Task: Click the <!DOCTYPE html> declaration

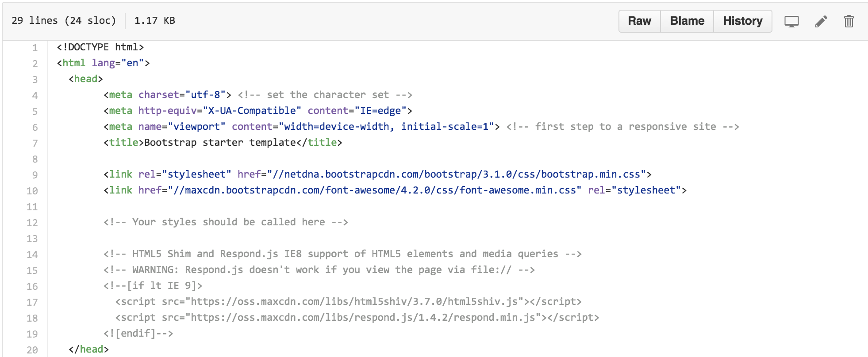Action: 100,47
